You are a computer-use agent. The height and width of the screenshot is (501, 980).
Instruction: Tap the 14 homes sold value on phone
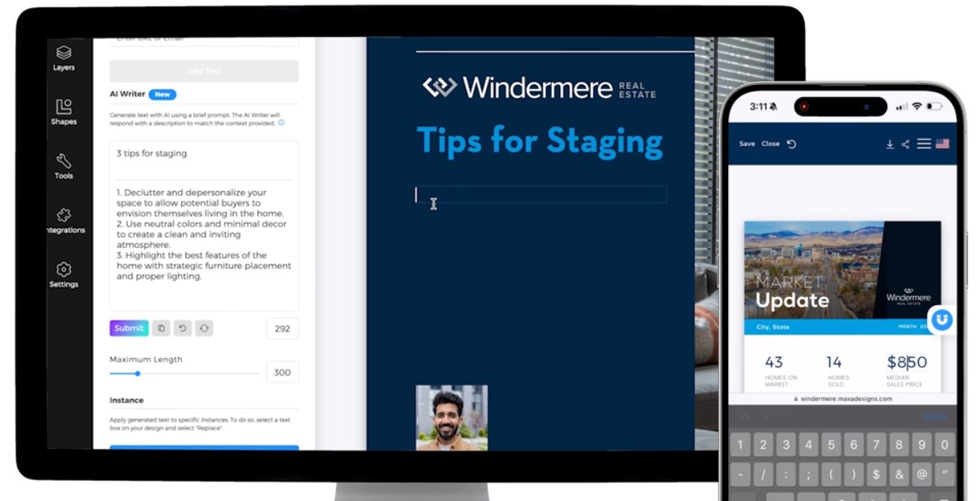(834, 362)
